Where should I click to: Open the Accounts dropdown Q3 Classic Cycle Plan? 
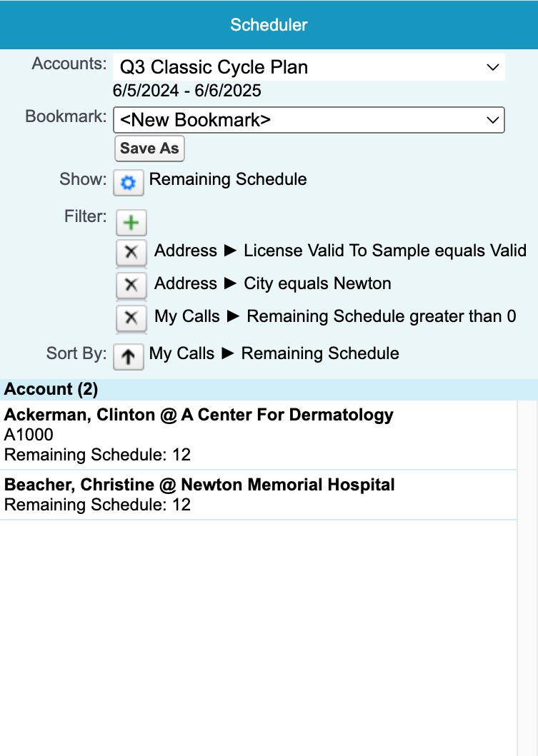click(309, 68)
